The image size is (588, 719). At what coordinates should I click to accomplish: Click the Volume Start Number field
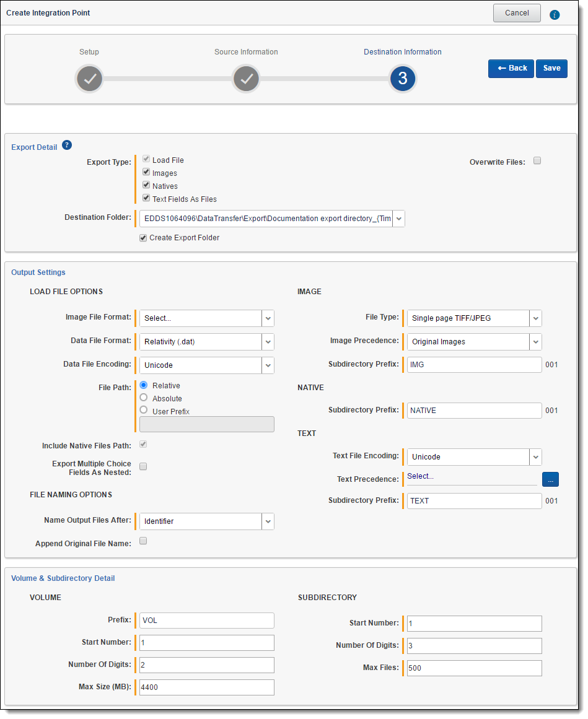[207, 643]
